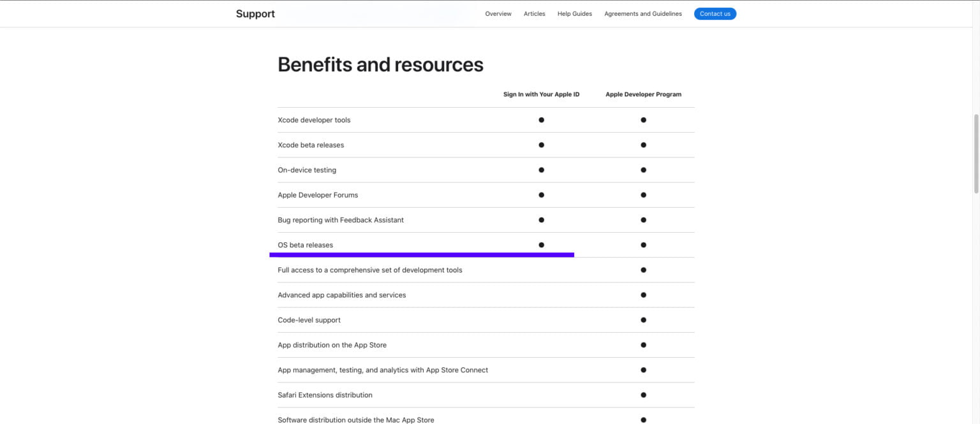Image resolution: width=980 pixels, height=424 pixels.
Task: Open Agreements and Guidelines link
Action: tap(642, 13)
